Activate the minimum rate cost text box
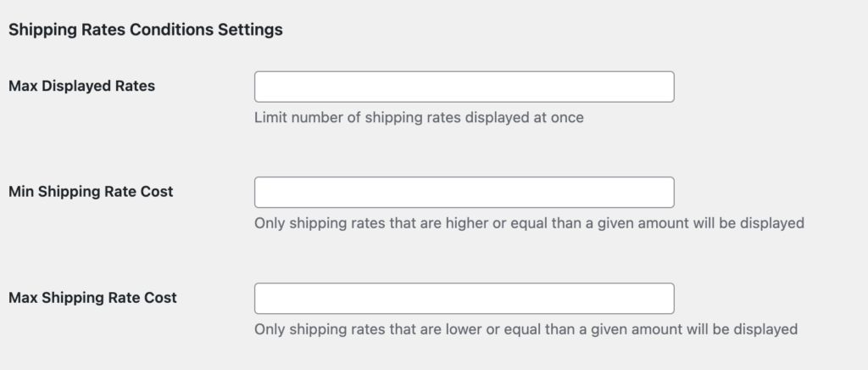868x370 pixels. pyautogui.click(x=464, y=193)
